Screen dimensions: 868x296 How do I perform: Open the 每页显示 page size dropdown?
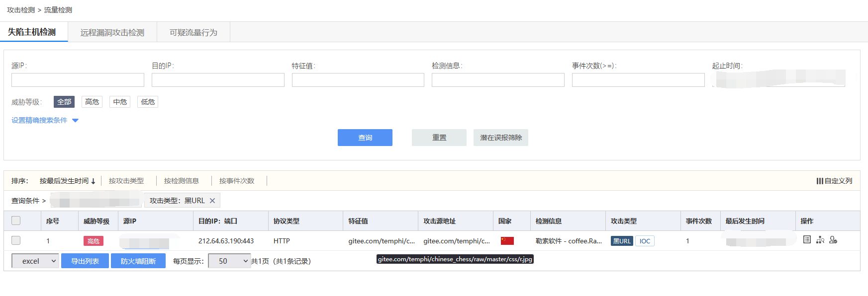pos(229,261)
